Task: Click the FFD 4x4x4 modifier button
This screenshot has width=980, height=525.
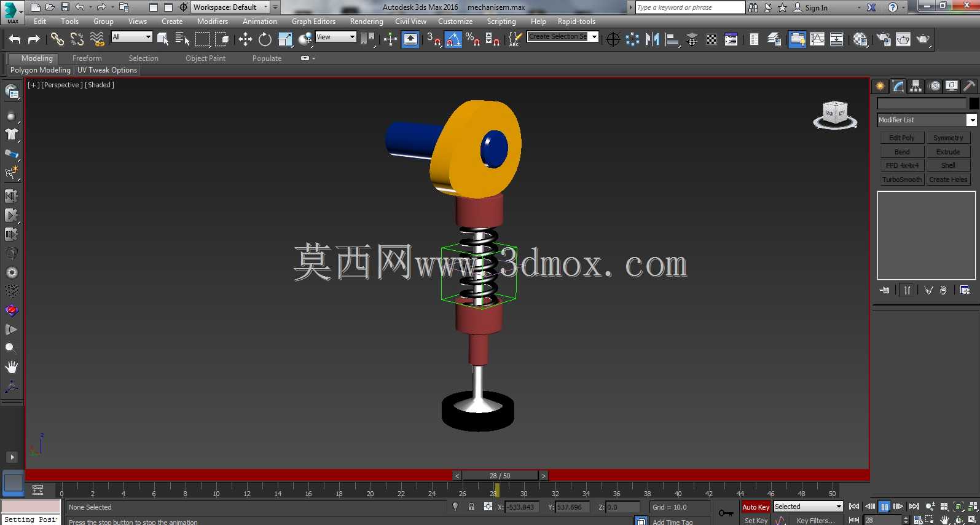Action: [902, 165]
